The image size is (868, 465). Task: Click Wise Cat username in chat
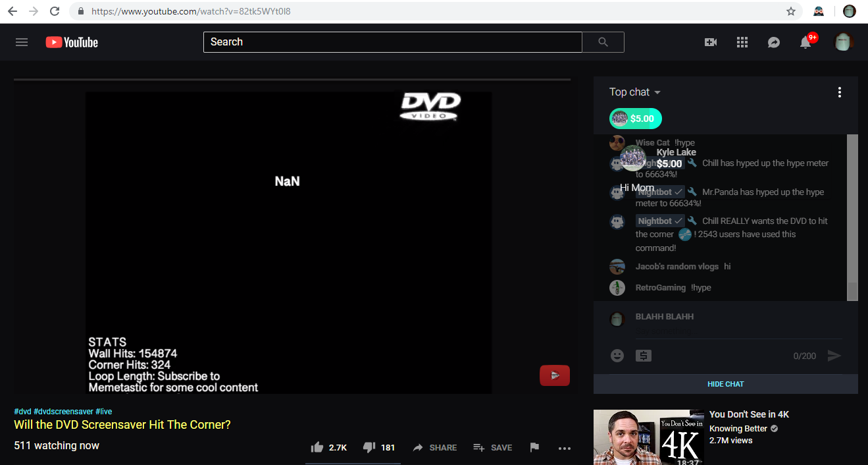tap(652, 142)
